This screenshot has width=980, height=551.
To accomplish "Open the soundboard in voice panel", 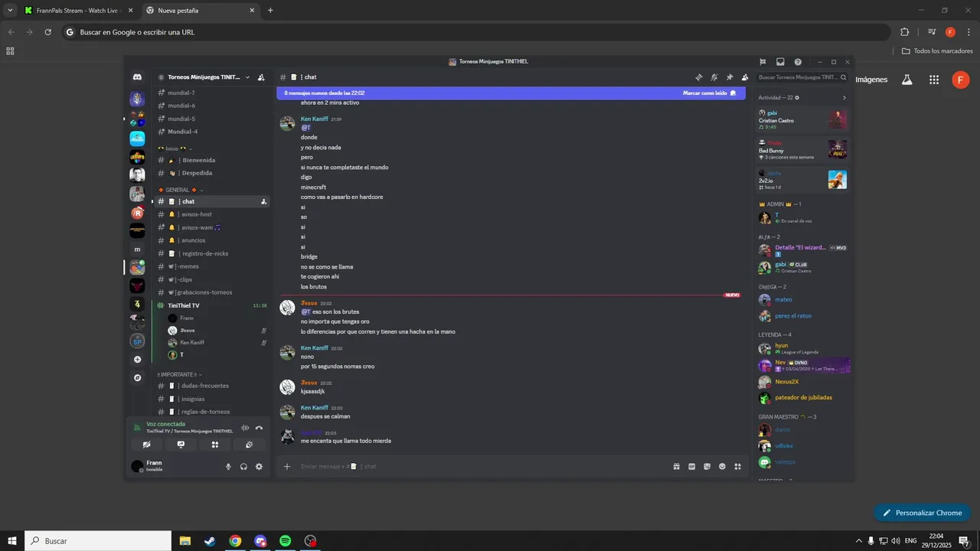I will [249, 444].
